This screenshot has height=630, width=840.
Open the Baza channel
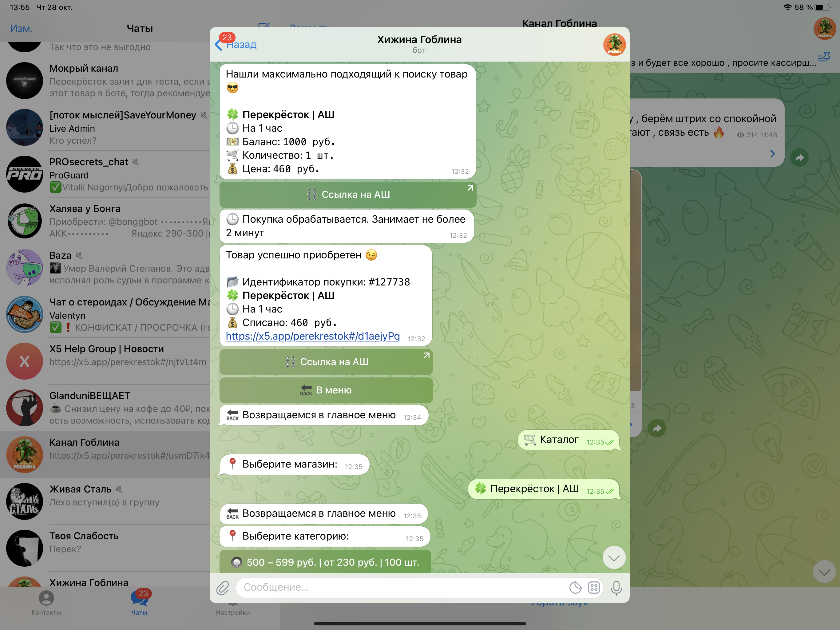pyautogui.click(x=105, y=268)
